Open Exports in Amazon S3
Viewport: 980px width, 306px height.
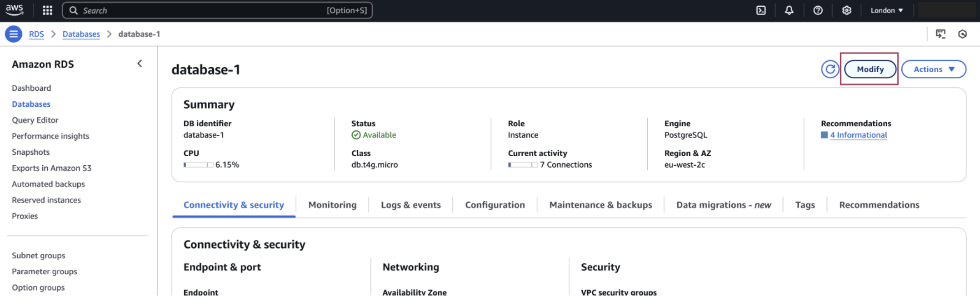pyautogui.click(x=51, y=168)
